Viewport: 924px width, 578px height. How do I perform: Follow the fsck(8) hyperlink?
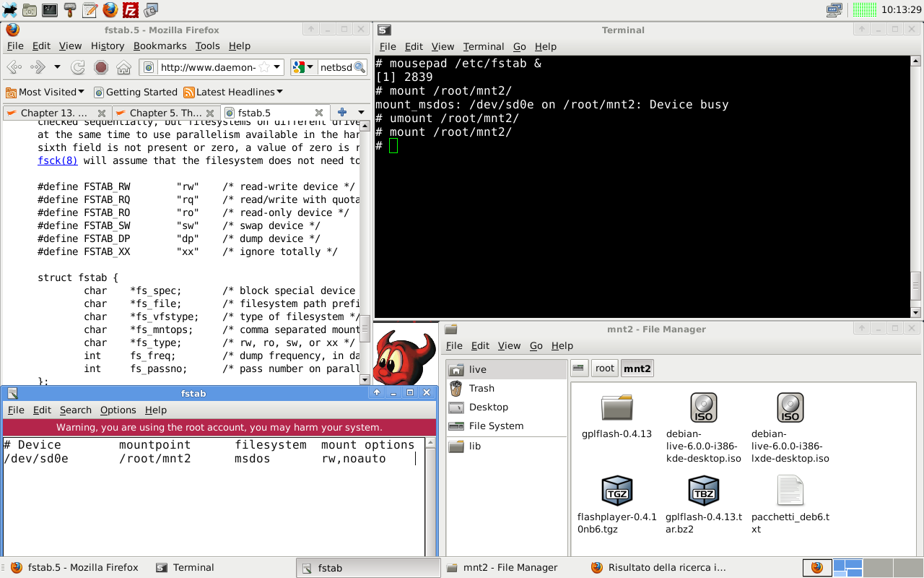tap(57, 160)
